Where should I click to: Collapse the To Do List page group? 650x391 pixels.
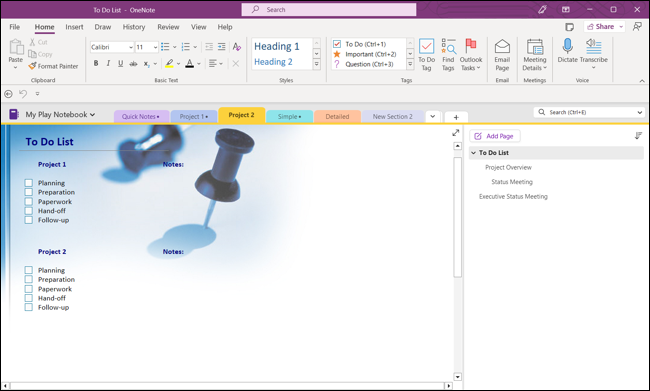tap(473, 153)
